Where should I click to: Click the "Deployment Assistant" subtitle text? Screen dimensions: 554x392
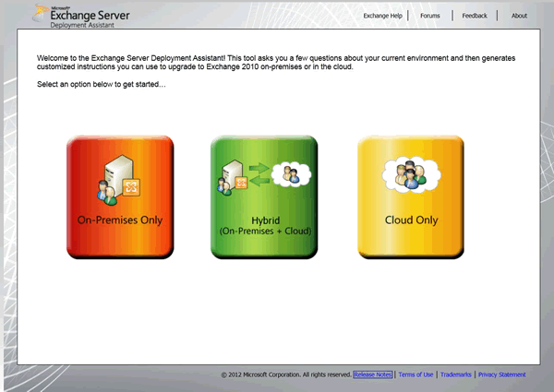tap(82, 25)
